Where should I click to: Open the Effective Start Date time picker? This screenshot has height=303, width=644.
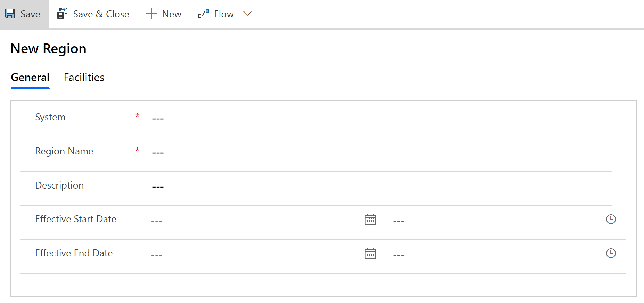click(611, 219)
